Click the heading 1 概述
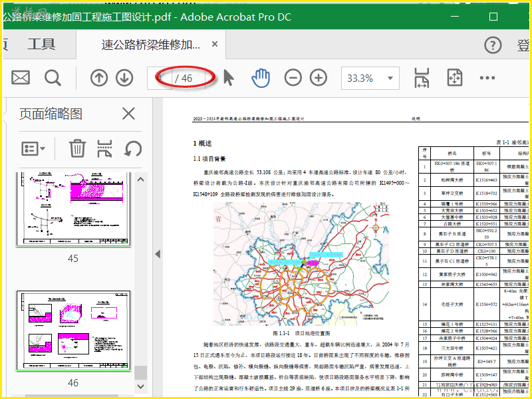The height and width of the screenshot is (399, 532). 203,144
